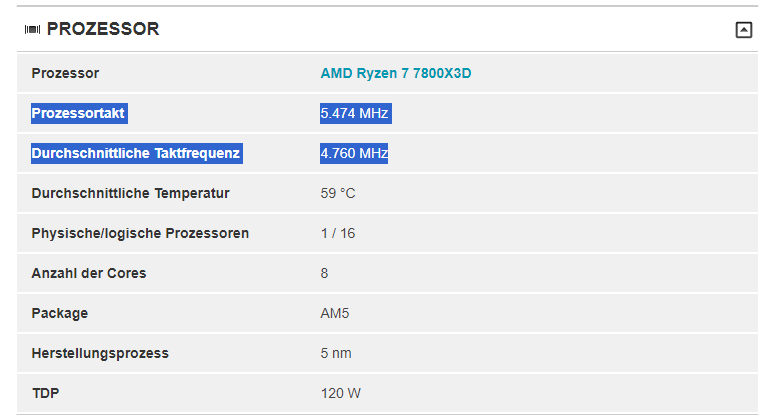Click the Durchschnittliche Taktfrequenz label
The height and width of the screenshot is (416, 766).
(x=136, y=153)
